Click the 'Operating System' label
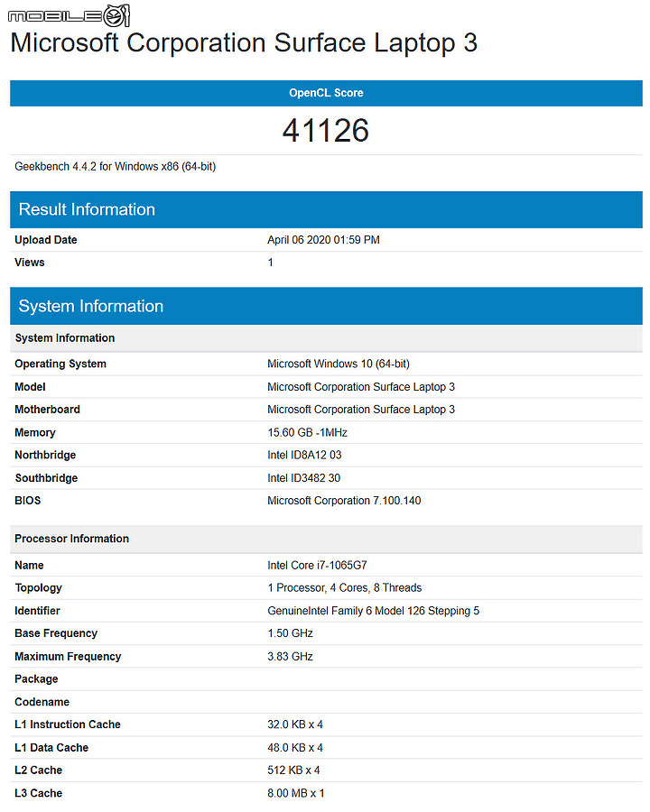This screenshot has width=650, height=812. [x=60, y=364]
